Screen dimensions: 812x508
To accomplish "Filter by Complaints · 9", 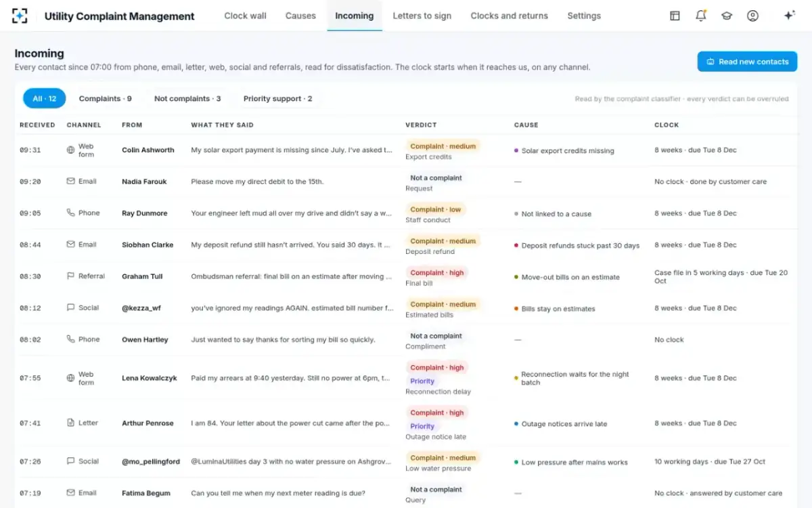I will point(105,98).
